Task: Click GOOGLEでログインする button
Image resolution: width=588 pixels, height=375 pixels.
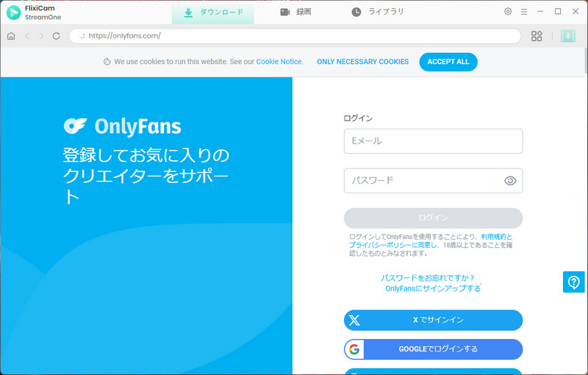Action: coord(433,349)
